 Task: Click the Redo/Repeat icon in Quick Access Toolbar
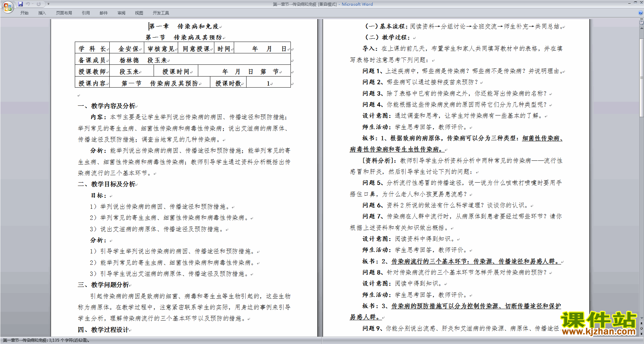click(x=39, y=4)
